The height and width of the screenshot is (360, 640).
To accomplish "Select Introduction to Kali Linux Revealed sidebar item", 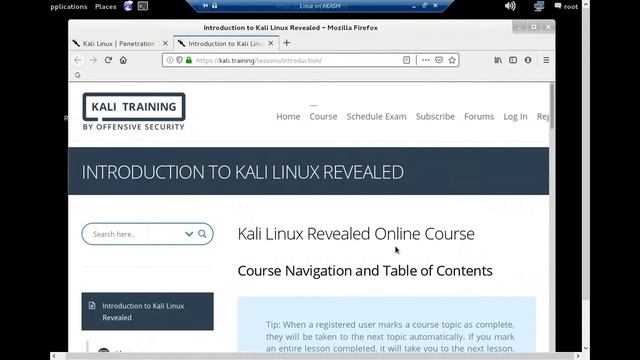I will pos(147,311).
